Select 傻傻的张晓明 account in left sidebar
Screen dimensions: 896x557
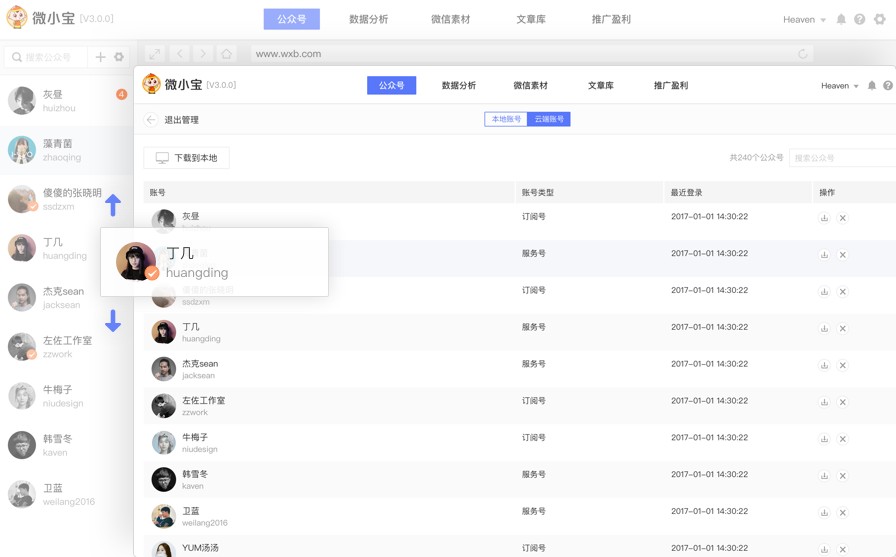(x=67, y=199)
